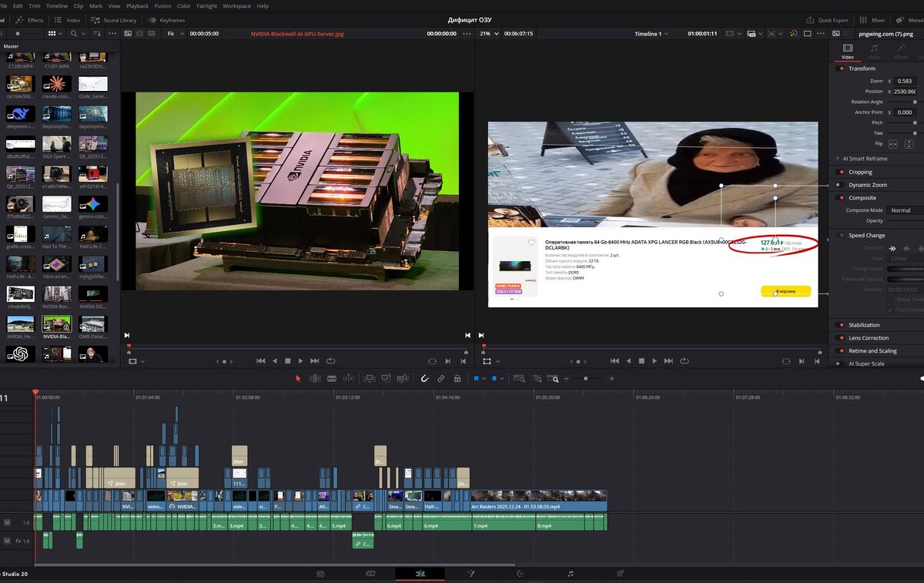Open the Fairlight page music-note icon

tap(570, 574)
